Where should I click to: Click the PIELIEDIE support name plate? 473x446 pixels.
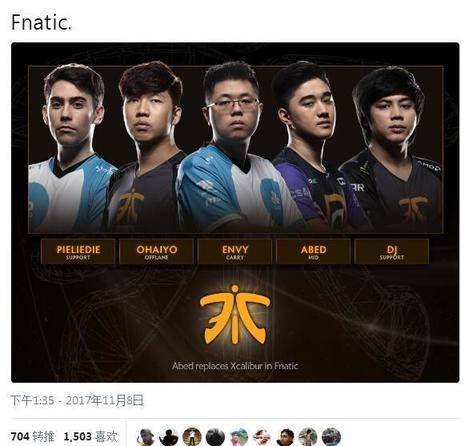pyautogui.click(x=78, y=252)
